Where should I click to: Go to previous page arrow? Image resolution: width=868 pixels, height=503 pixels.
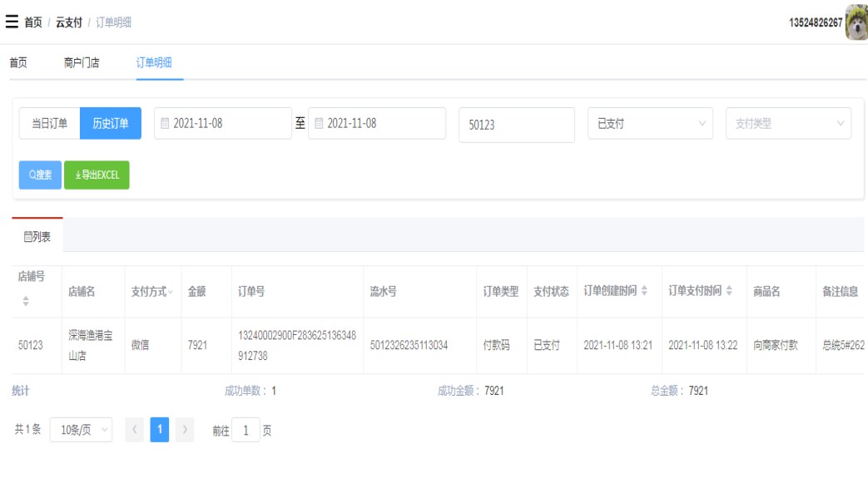134,431
